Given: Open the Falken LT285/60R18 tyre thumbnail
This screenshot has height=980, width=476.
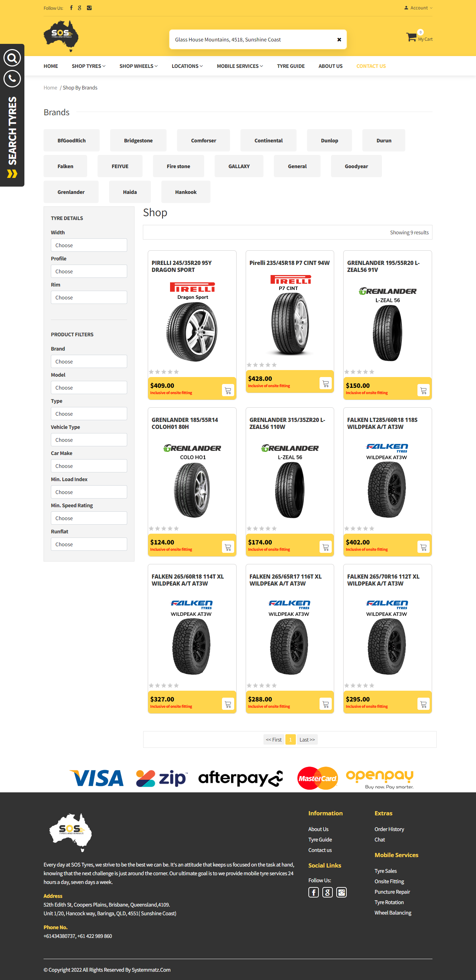Looking at the screenshot, I should 387,489.
